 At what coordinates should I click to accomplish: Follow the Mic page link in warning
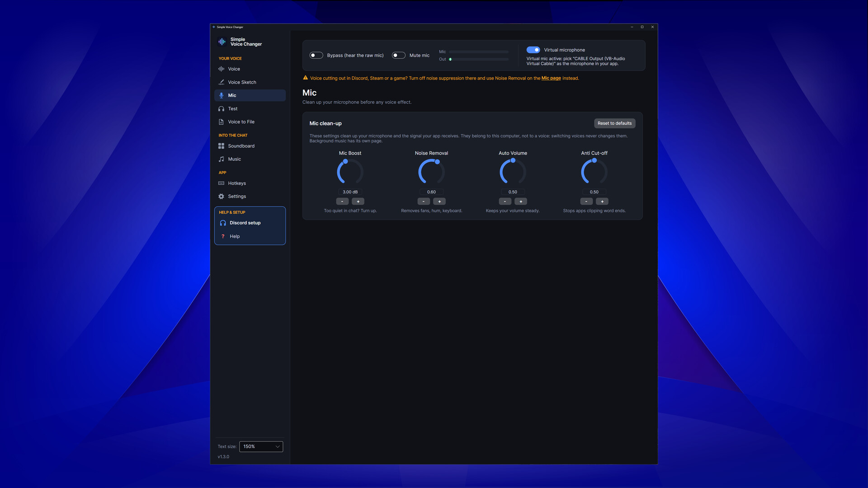point(551,78)
